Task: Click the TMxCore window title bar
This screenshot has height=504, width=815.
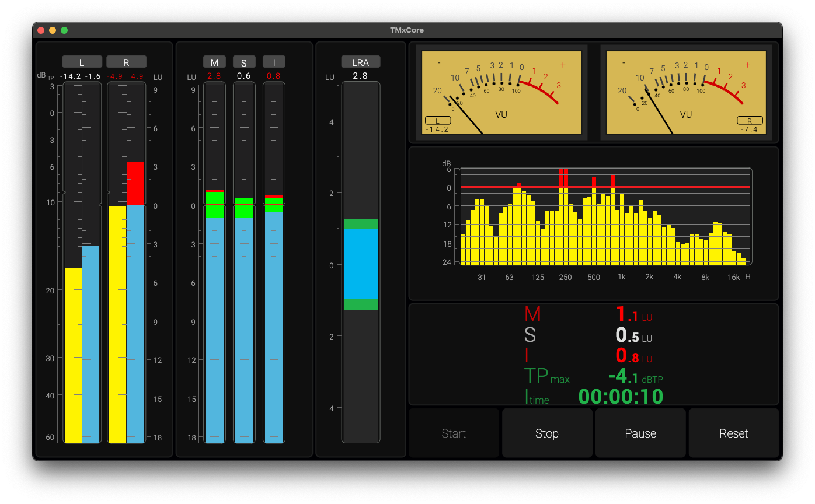Action: click(407, 30)
